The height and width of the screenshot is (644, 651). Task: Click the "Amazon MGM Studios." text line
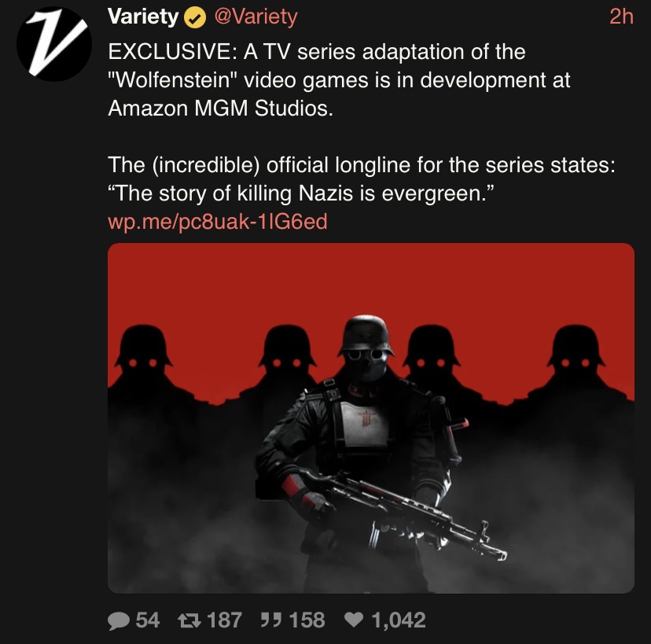tap(220, 109)
